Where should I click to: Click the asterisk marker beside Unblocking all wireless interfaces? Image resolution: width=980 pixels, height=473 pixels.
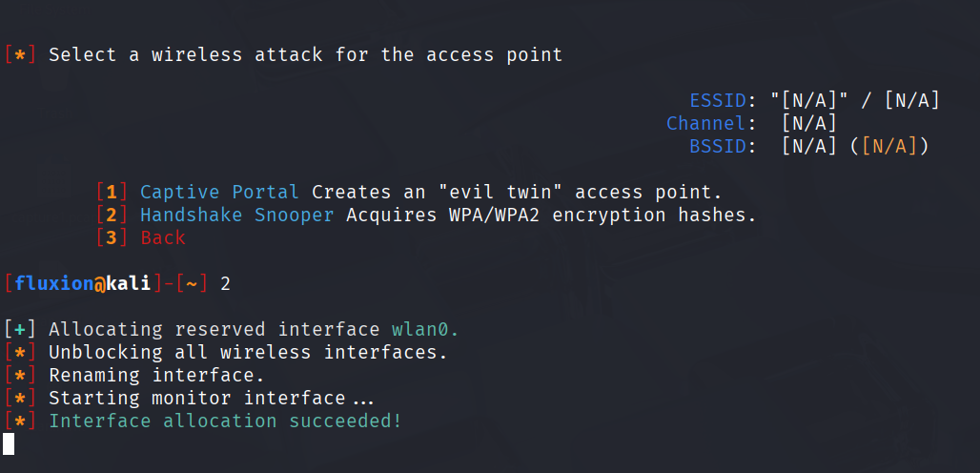pos(21,353)
